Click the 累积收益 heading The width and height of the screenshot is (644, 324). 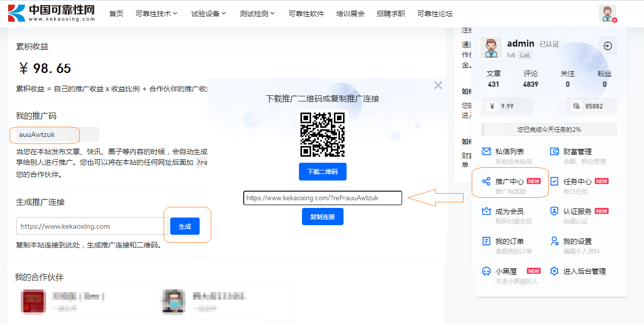(x=32, y=47)
